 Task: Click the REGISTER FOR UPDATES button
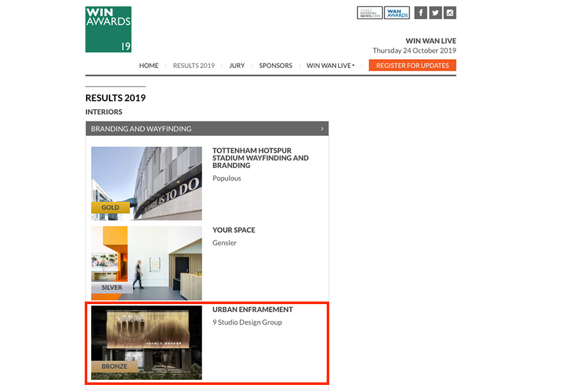[412, 65]
